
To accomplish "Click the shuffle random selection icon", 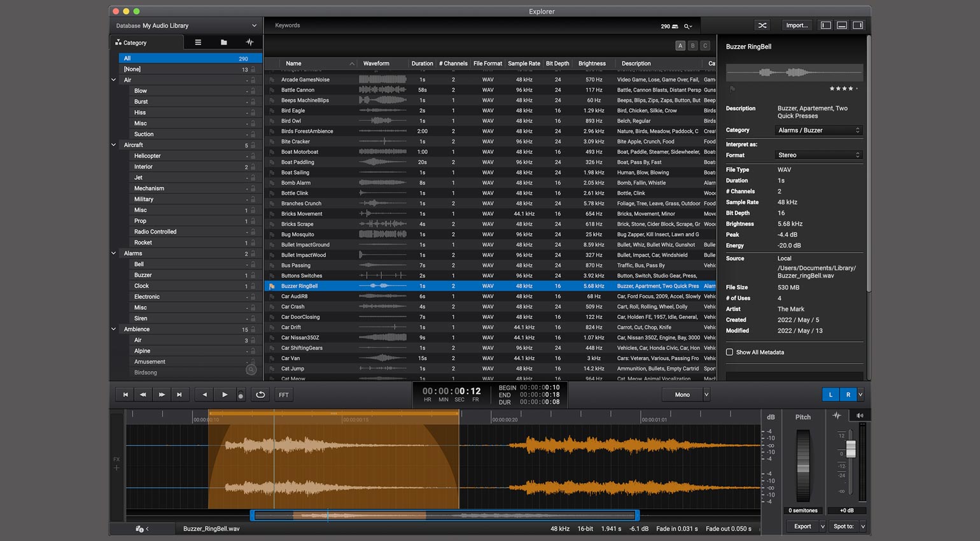I will tap(762, 25).
